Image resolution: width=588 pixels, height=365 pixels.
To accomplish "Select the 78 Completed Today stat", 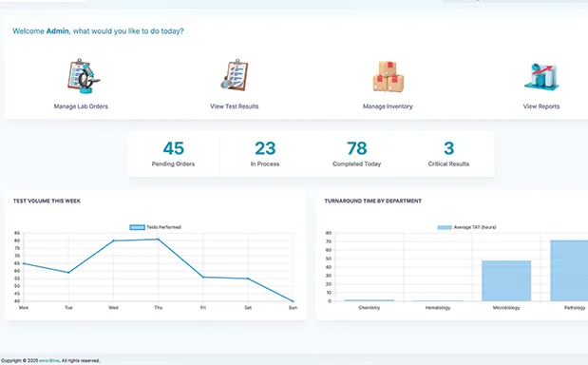I will (x=356, y=154).
